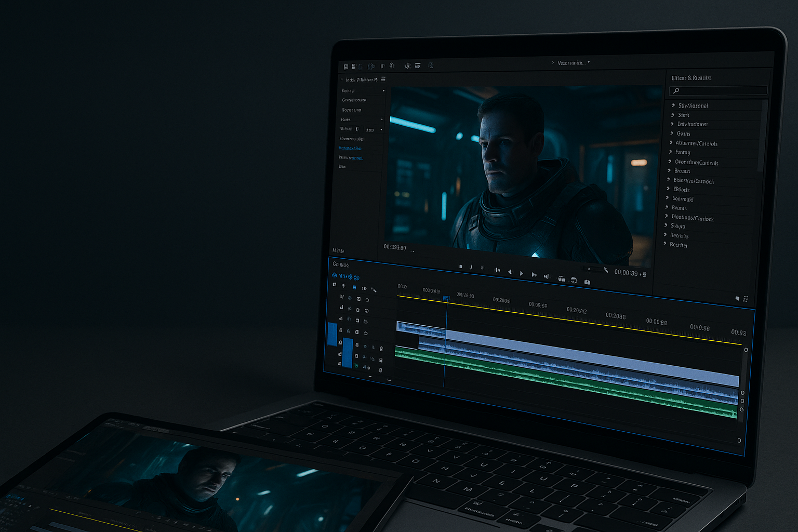Click the blue playhead marker on the timeline ruler
The width and height of the screenshot is (798, 532).
[x=446, y=298]
